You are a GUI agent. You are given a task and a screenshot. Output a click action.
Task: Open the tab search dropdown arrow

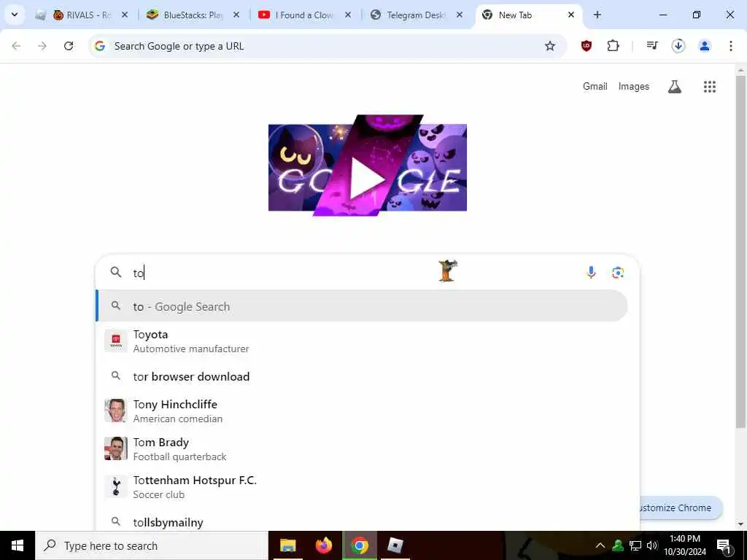click(15, 15)
